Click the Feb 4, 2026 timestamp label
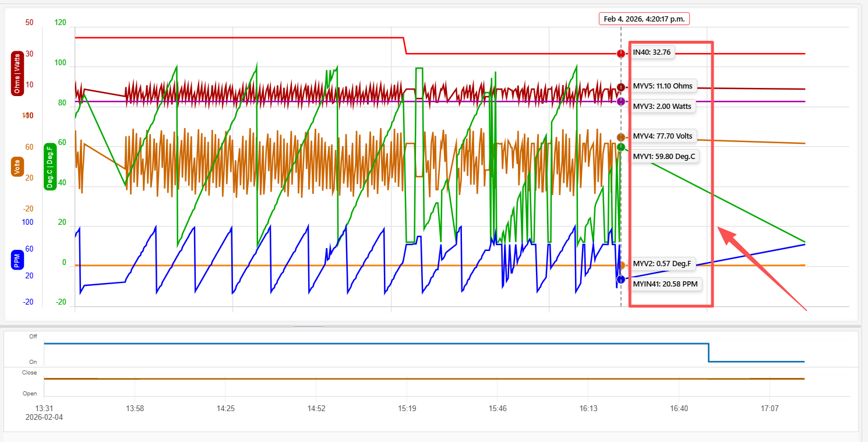The image size is (868, 442). [644, 19]
